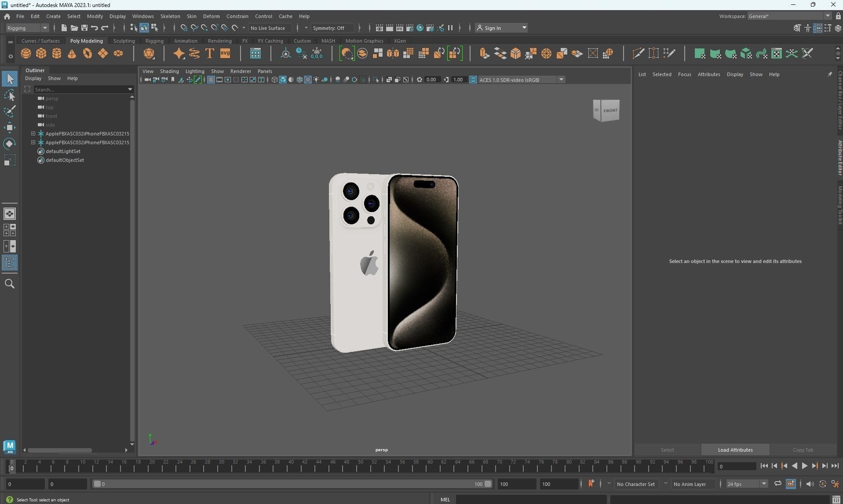Image resolution: width=843 pixels, height=504 pixels.
Task: Click the polygon Type text tool
Action: [210, 54]
